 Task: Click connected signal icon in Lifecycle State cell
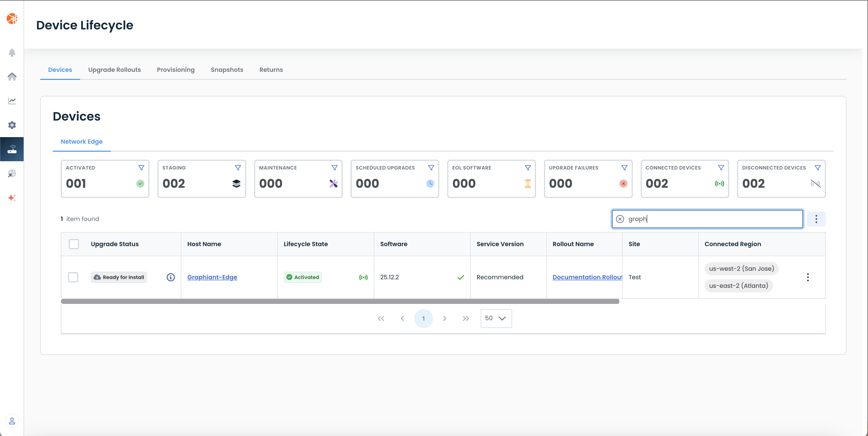point(363,277)
